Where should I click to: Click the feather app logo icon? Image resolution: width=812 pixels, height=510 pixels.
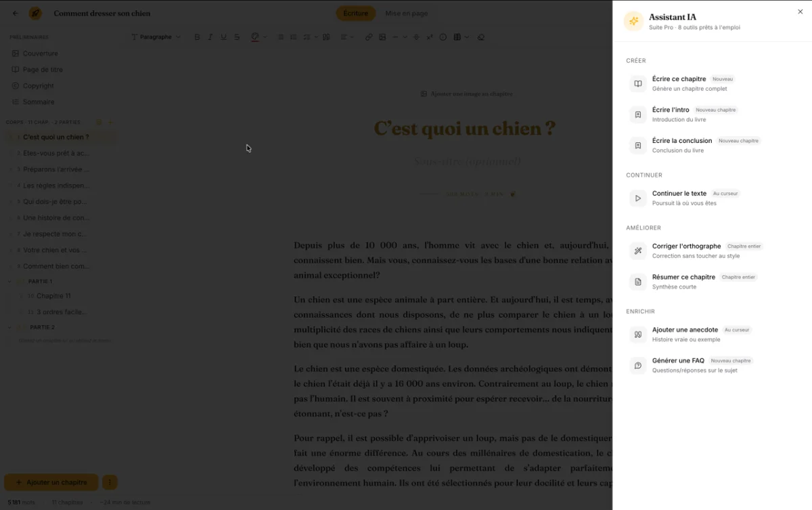pyautogui.click(x=35, y=13)
